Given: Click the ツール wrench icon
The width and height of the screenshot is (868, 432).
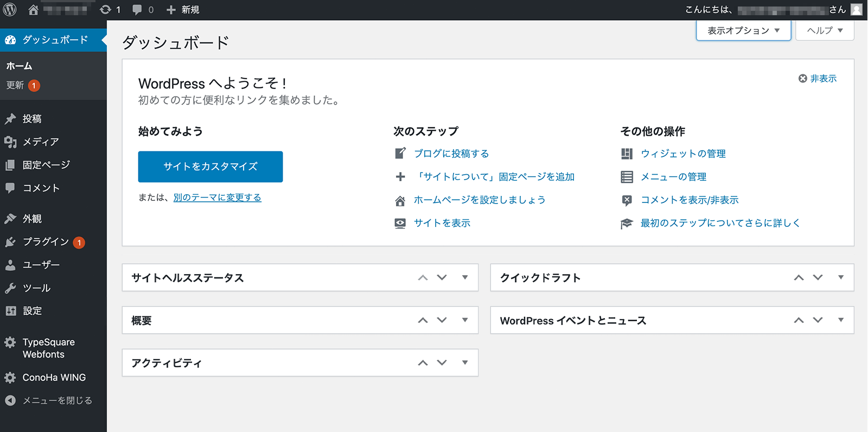Looking at the screenshot, I should (x=10, y=288).
